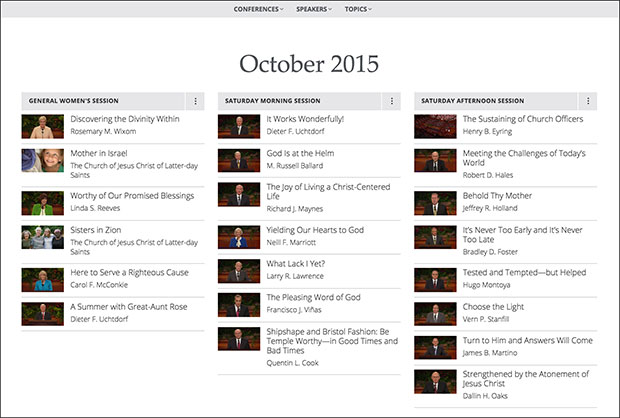This screenshot has height=418, width=620.
Task: Click General Women's Session header
Action: pyautogui.click(x=74, y=101)
